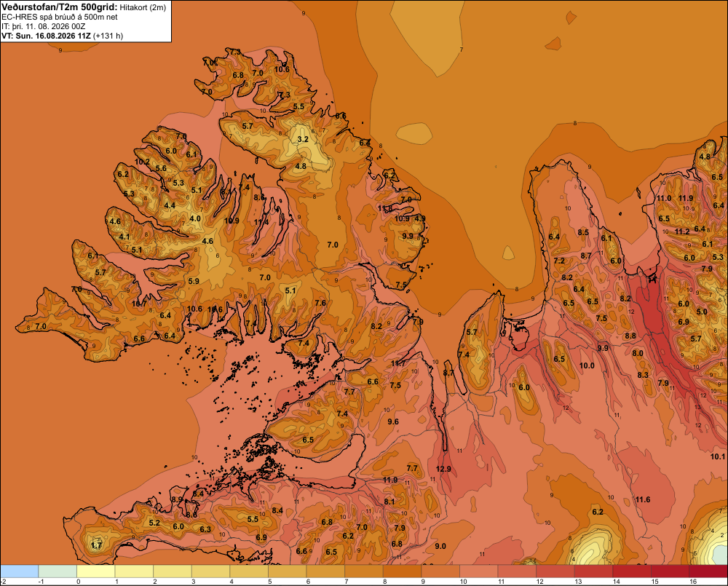The image size is (728, 586).
Task: Click the 8.4 temperature label
Action: point(277,511)
